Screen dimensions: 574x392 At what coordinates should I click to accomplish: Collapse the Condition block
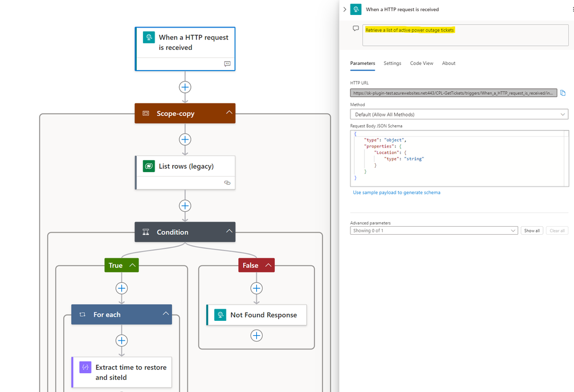[229, 231]
